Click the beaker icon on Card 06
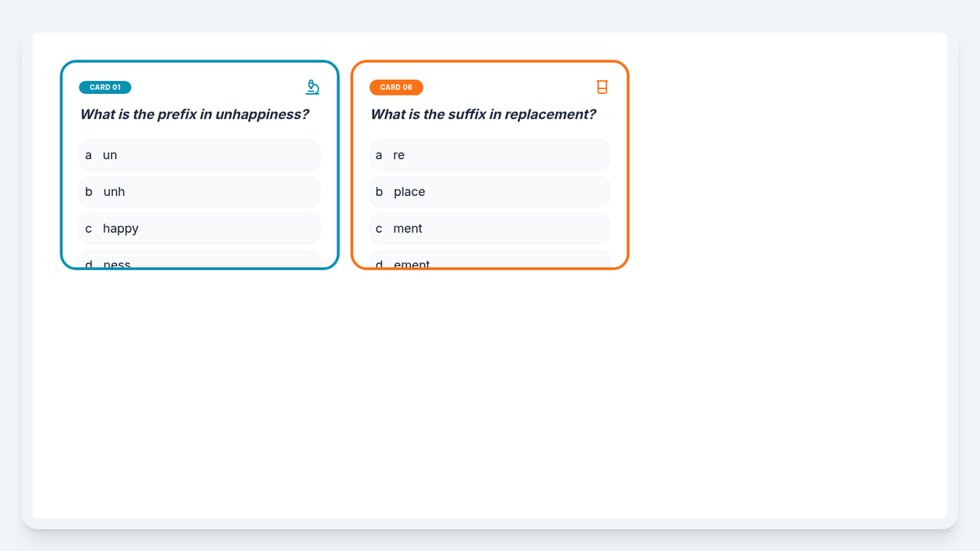 (x=602, y=87)
